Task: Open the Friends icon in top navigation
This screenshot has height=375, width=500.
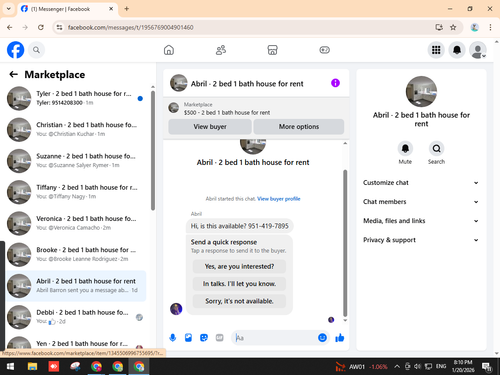Action: pos(221,50)
